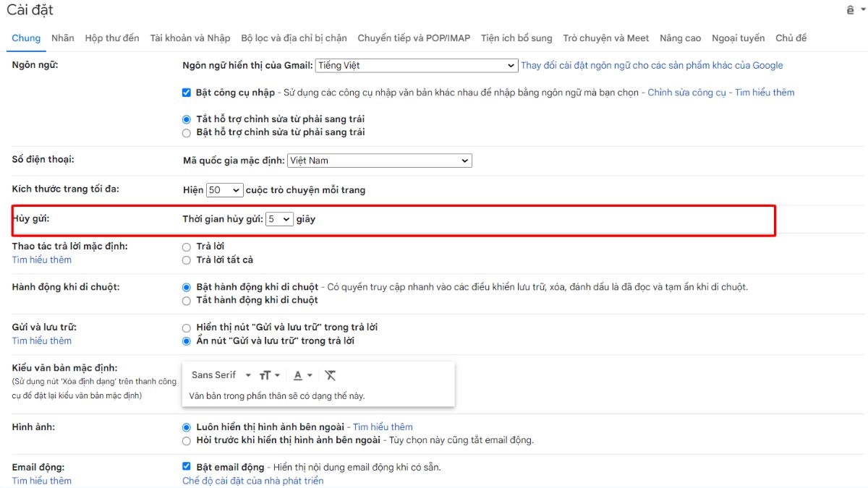This screenshot has height=488, width=868.
Task: Expand the Tiếng Việt language dropdown
Action: point(416,66)
